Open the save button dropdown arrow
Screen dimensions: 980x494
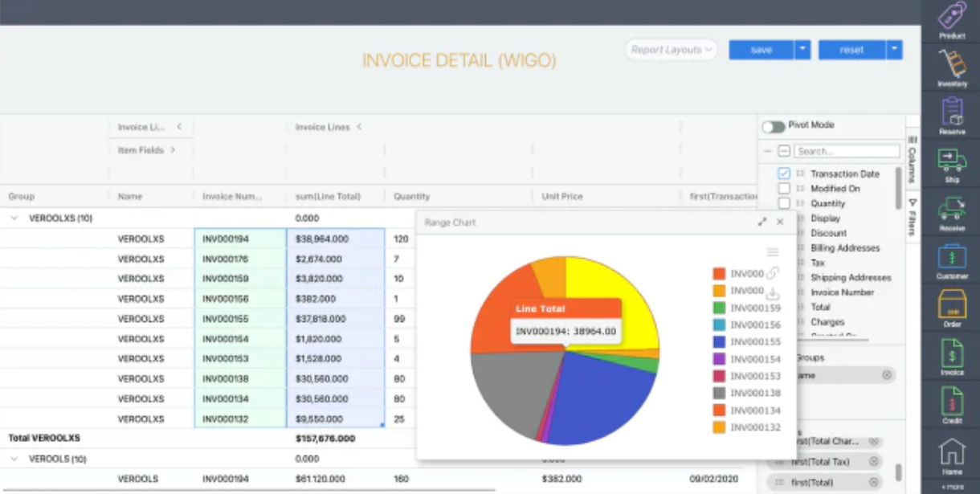(x=802, y=50)
